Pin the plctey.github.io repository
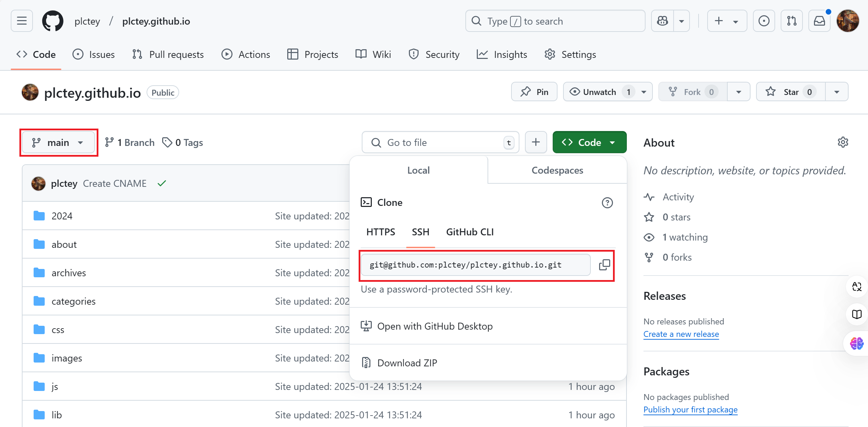Viewport: 868px width, 427px height. pos(534,92)
